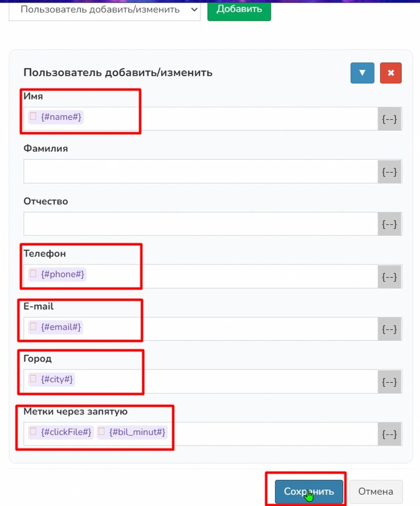The width and height of the screenshot is (420, 506).
Task: Click the {--} variable icon for E-mail field
Action: 389,329
